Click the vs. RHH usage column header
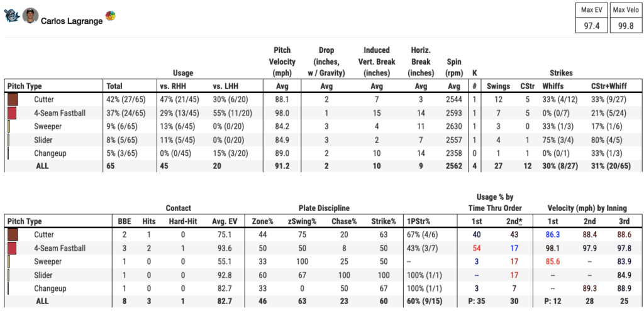The height and width of the screenshot is (311, 644). 173,86
